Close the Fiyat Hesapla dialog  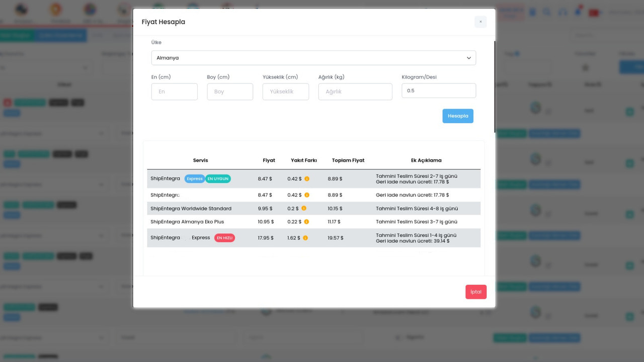click(x=480, y=22)
